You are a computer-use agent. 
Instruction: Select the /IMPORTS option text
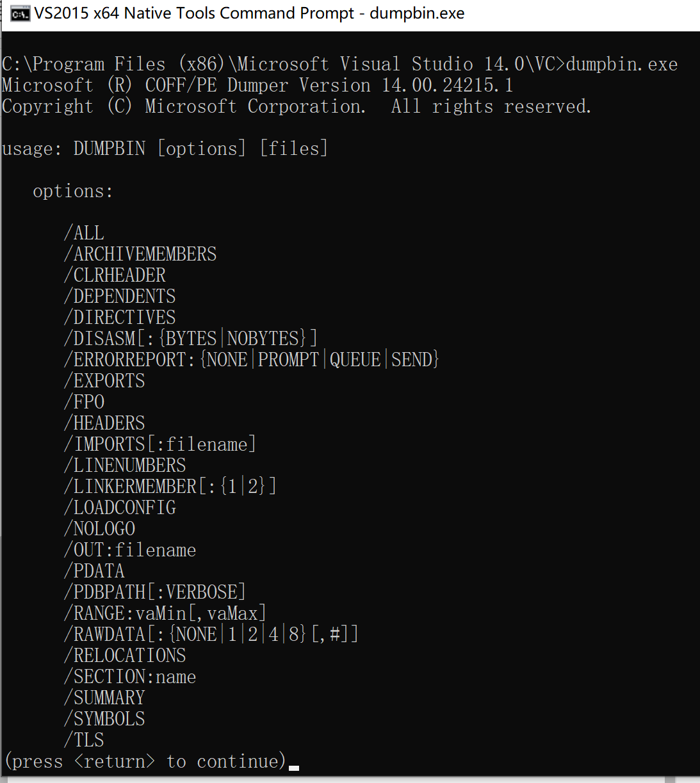[x=159, y=444]
